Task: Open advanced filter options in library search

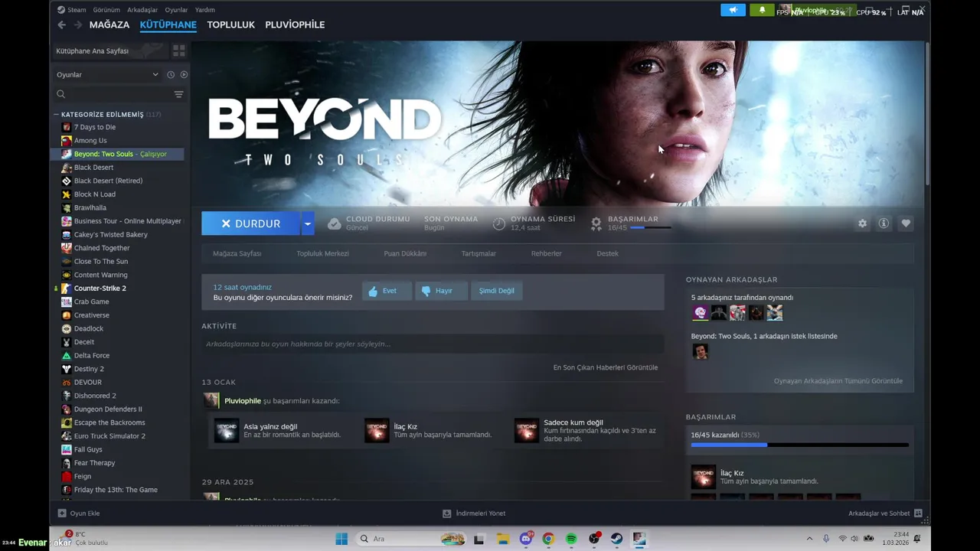Action: 178,94
